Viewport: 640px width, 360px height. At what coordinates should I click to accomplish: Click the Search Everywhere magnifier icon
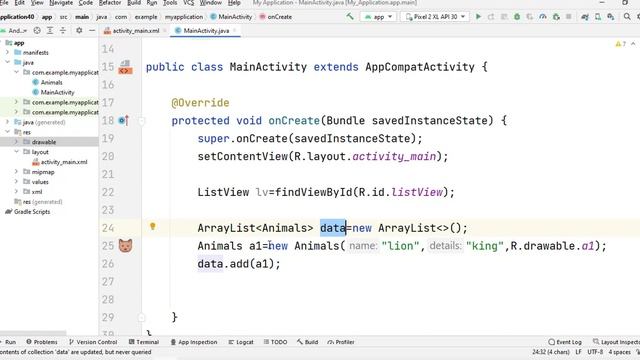627,17
